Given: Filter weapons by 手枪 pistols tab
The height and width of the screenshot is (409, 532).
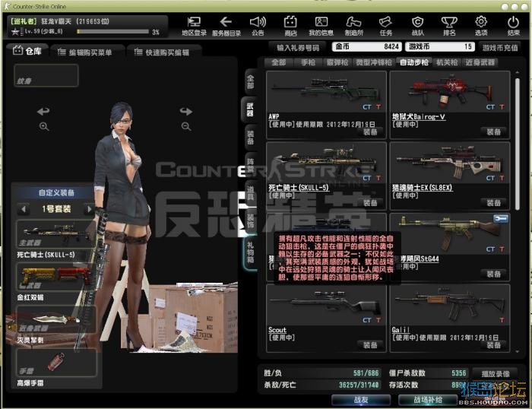Looking at the screenshot, I should [x=308, y=62].
